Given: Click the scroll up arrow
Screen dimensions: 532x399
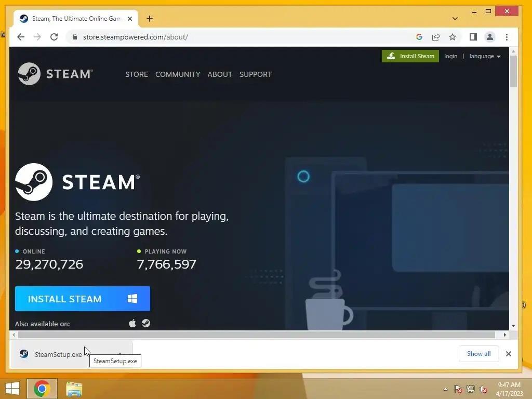Looking at the screenshot, I should click(513, 51).
